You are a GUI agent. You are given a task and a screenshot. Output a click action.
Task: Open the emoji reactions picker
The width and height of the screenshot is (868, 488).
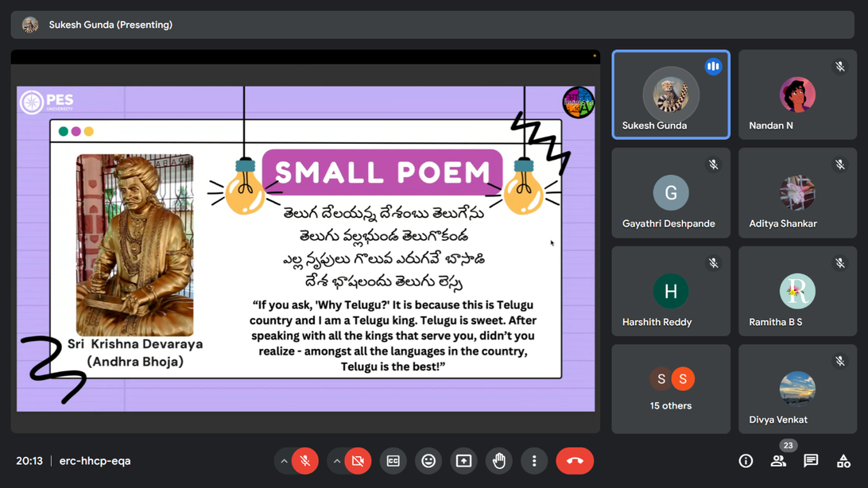click(428, 461)
